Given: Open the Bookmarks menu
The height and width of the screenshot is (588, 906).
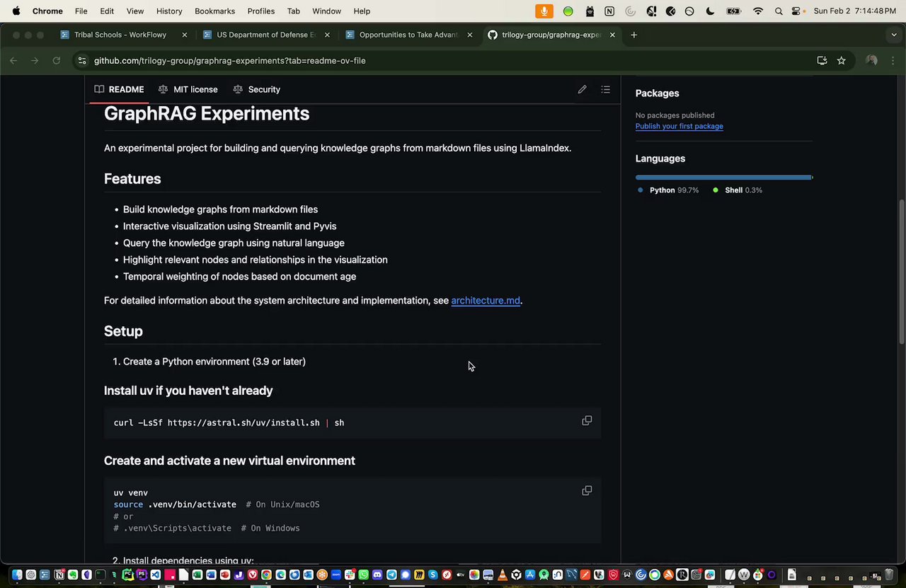Looking at the screenshot, I should [214, 11].
